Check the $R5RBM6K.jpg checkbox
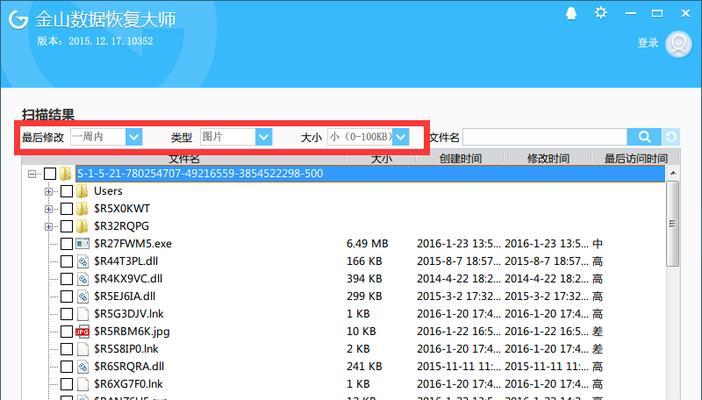This screenshot has height=400, width=702. tap(67, 331)
